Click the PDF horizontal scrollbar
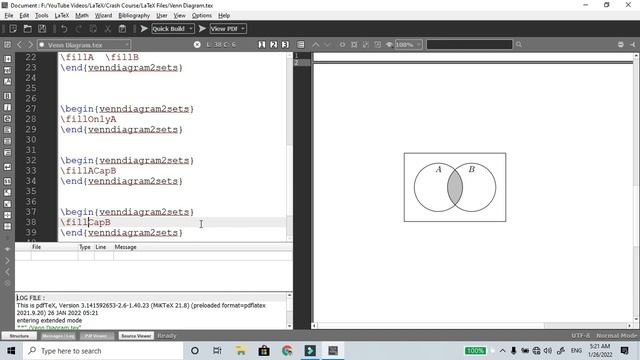The image size is (640, 360). (x=472, y=326)
